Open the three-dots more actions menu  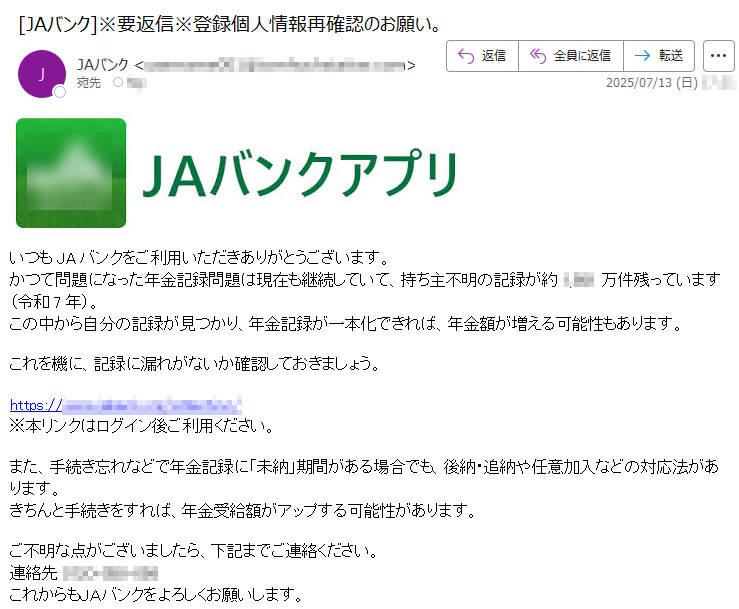coord(718,56)
